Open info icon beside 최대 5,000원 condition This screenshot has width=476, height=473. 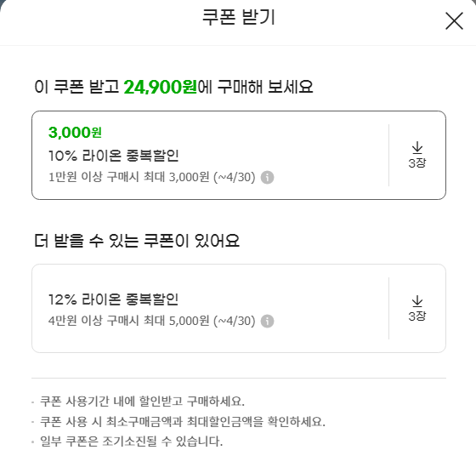[x=267, y=321]
